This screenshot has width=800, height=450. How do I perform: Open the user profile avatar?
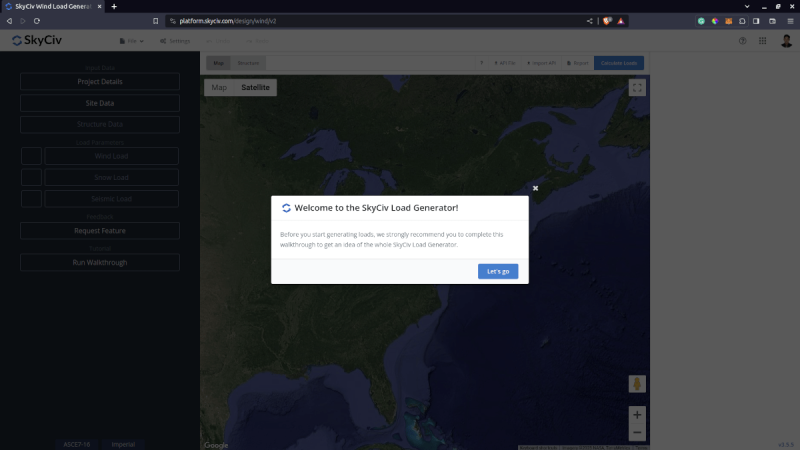[x=786, y=41]
